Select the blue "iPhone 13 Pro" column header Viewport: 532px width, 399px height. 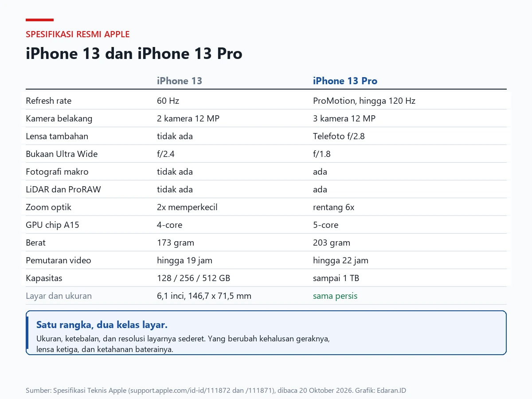[345, 81]
